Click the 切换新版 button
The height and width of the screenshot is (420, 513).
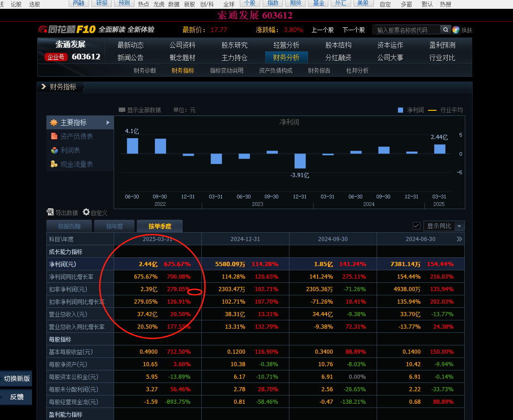(x=16, y=378)
